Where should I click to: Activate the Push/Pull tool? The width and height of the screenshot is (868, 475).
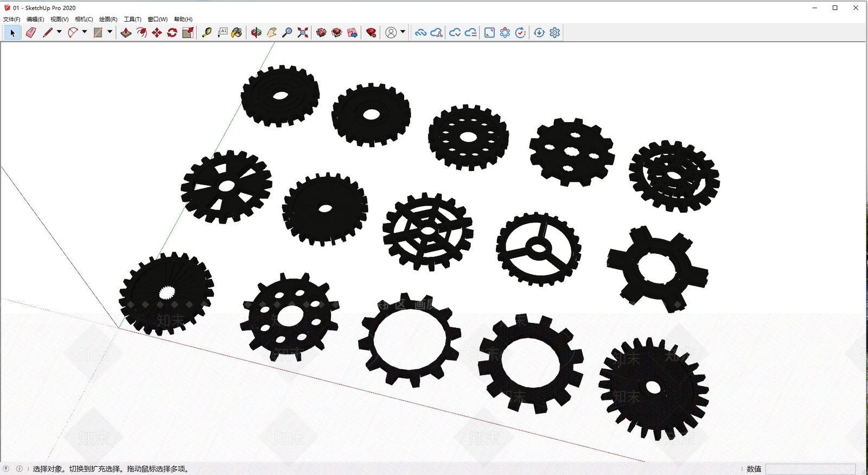(126, 33)
